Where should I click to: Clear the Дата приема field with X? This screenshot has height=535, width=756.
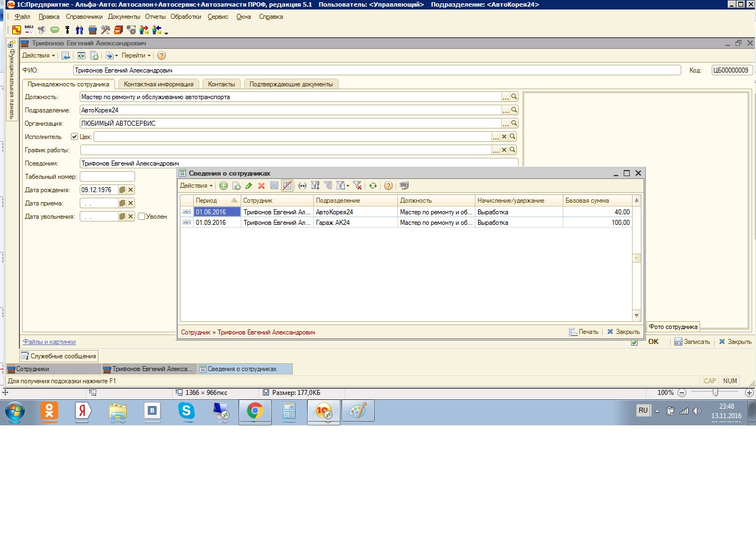click(x=131, y=203)
